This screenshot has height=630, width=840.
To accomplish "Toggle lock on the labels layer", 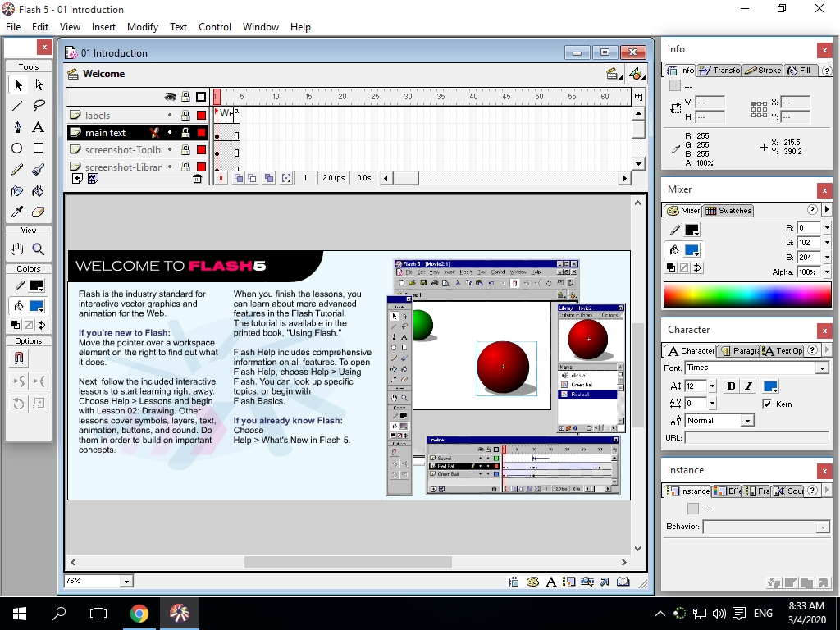I will (185, 115).
